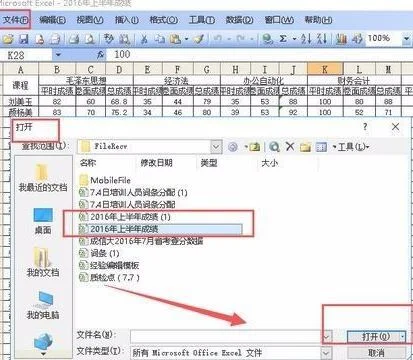
Task: Open the 窗口(W) menu
Action: click(x=279, y=20)
